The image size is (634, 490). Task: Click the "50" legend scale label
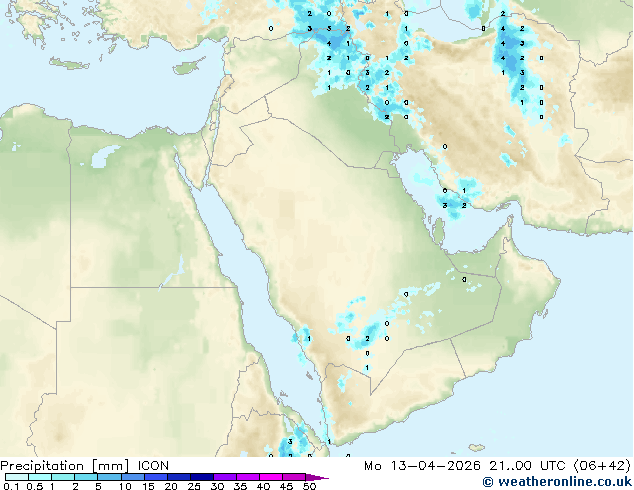pos(309,486)
